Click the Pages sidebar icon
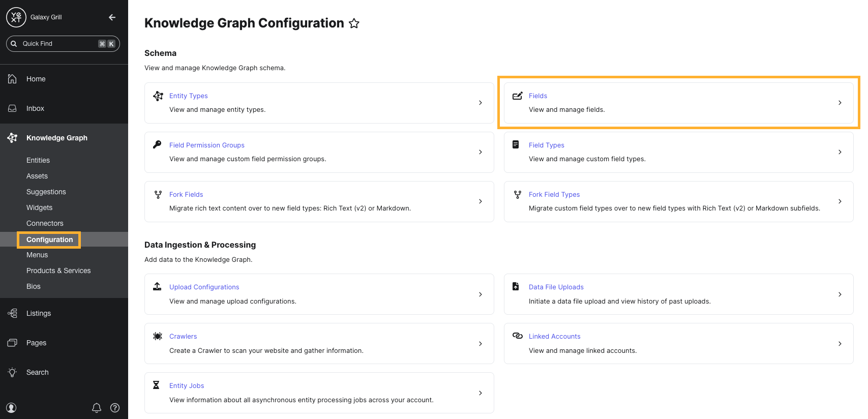 click(x=12, y=343)
